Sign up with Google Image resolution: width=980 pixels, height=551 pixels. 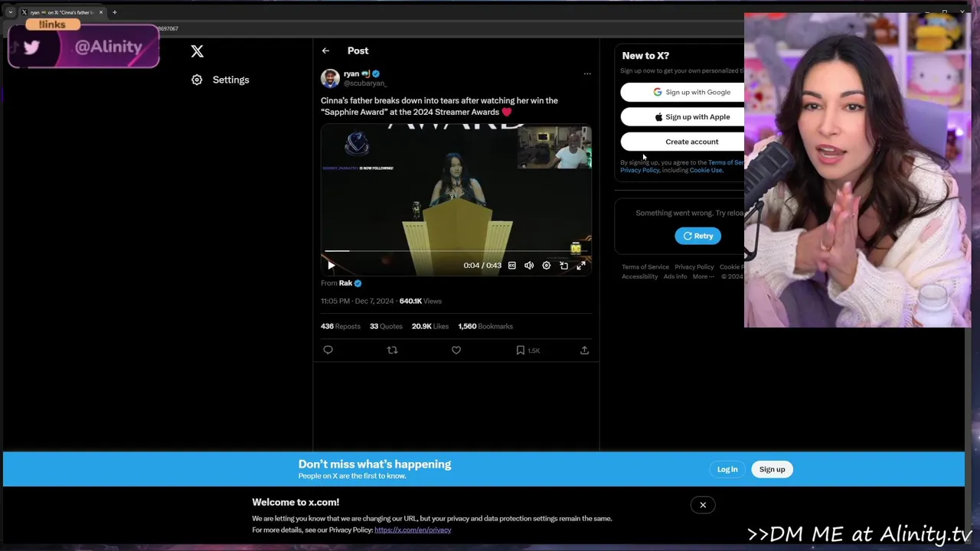[682, 92]
